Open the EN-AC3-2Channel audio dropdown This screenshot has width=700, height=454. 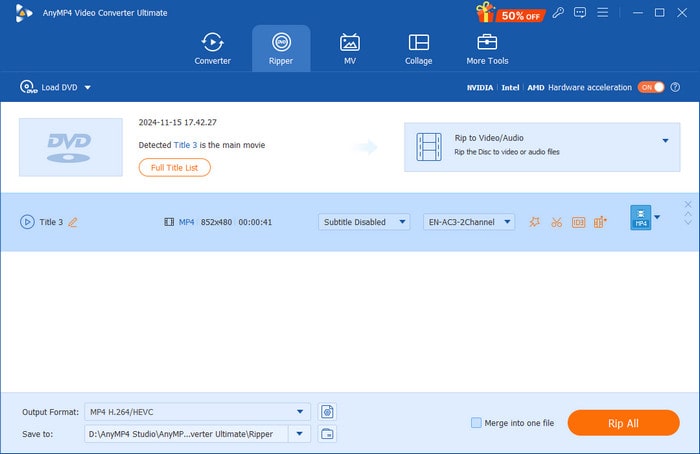(x=469, y=222)
